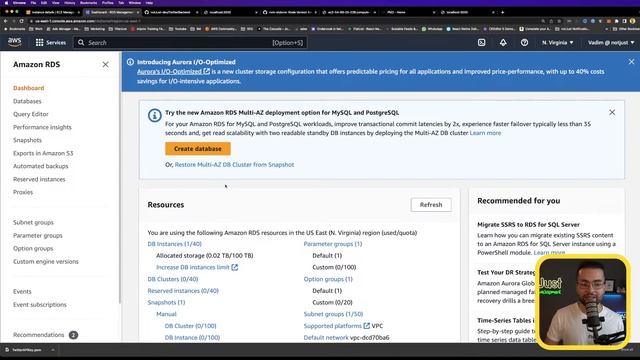Open Reserved instances (0/40) resource link

coord(183,291)
